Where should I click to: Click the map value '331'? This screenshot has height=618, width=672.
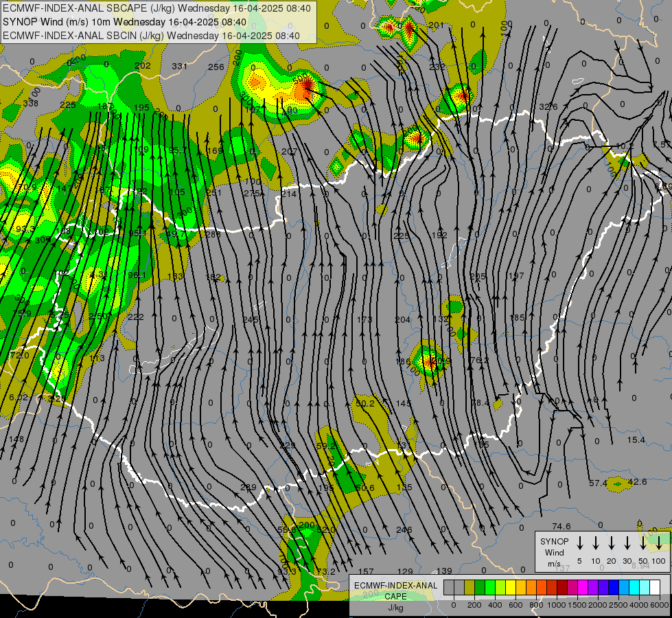[x=180, y=66]
